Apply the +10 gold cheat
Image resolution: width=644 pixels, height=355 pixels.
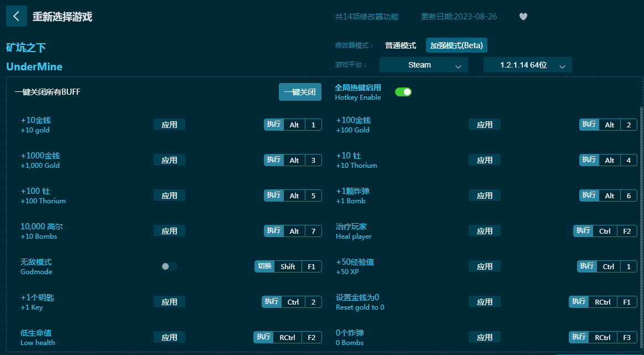coord(169,125)
